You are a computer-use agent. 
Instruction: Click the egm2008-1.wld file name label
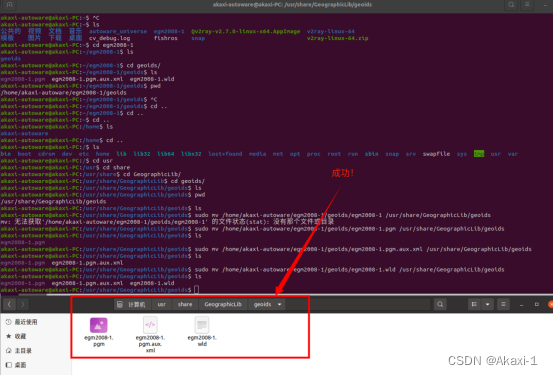[202, 341]
